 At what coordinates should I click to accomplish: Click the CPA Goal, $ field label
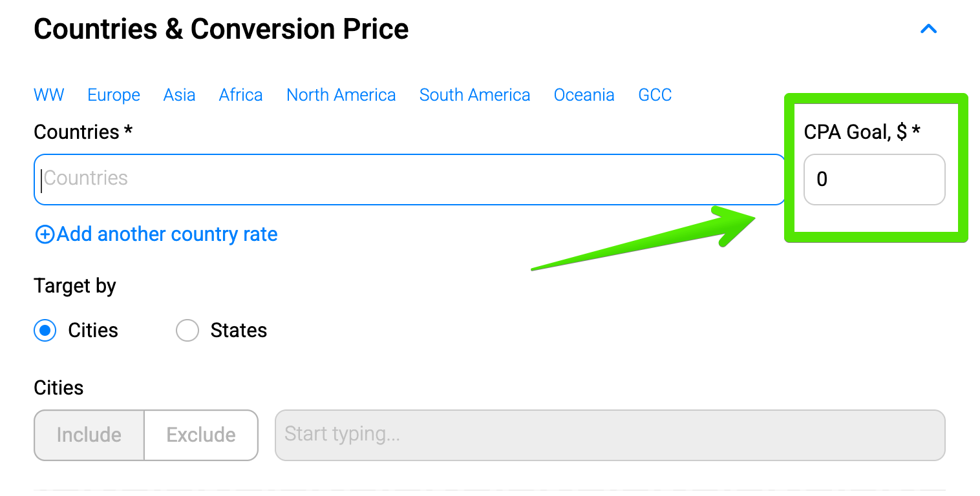(862, 132)
